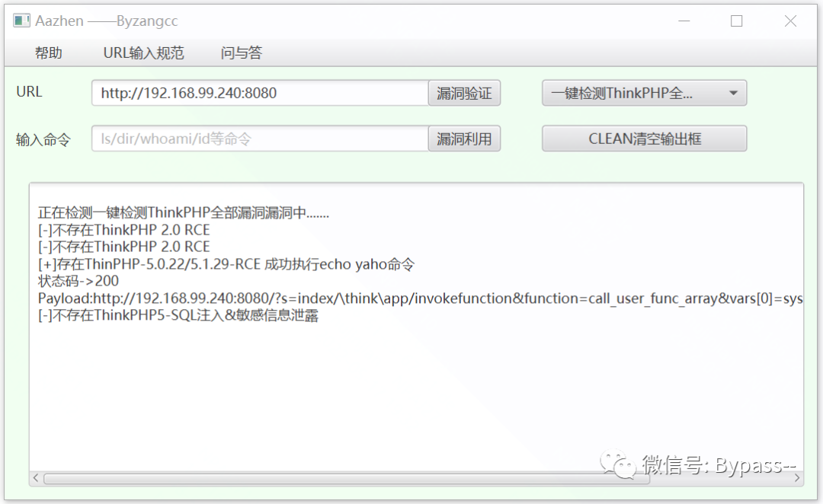
Task: Click the 不存在ThinkPHP5-SQL注入 result line
Action: tap(178, 316)
